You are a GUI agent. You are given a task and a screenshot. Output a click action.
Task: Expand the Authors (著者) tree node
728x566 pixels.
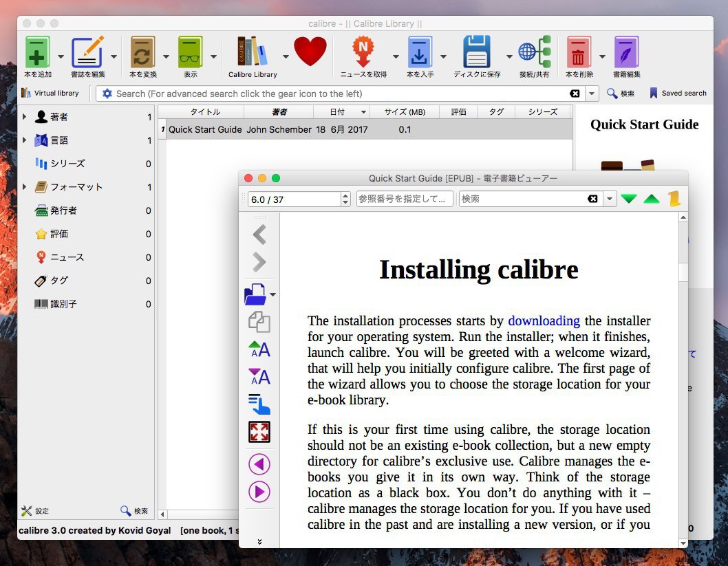click(x=25, y=117)
